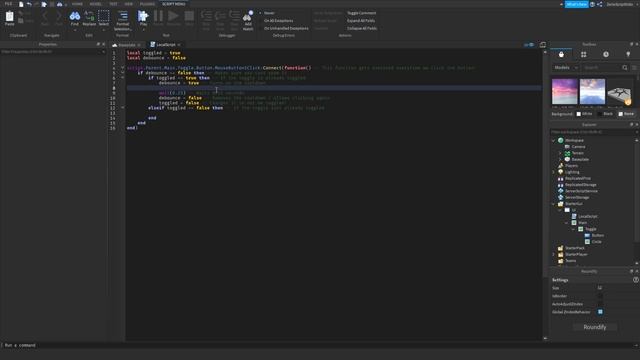Select StarterPack in the Explorer

tap(575, 248)
